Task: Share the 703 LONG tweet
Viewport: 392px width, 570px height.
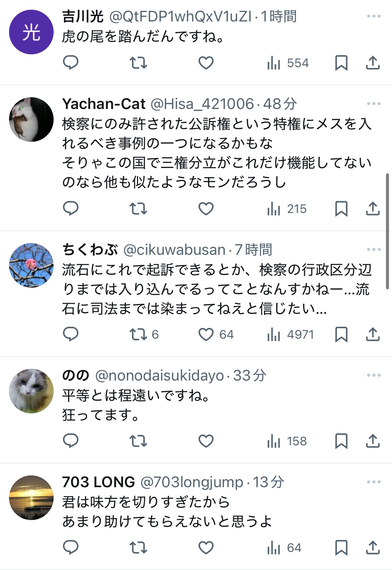Action: (373, 548)
